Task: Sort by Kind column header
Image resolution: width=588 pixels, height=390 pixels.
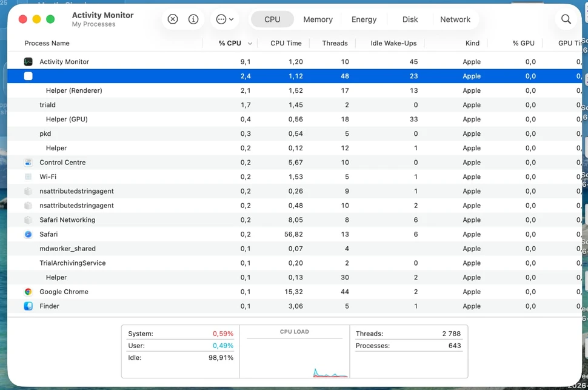Action: click(x=472, y=43)
